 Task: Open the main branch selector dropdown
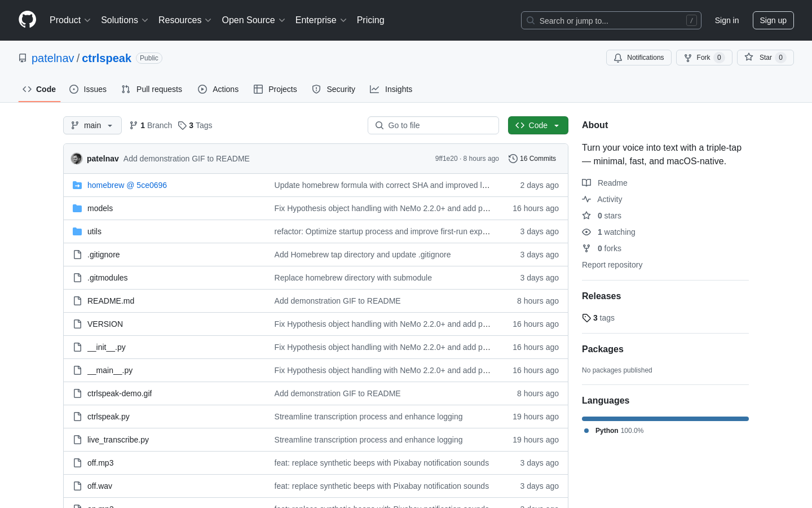click(92, 125)
